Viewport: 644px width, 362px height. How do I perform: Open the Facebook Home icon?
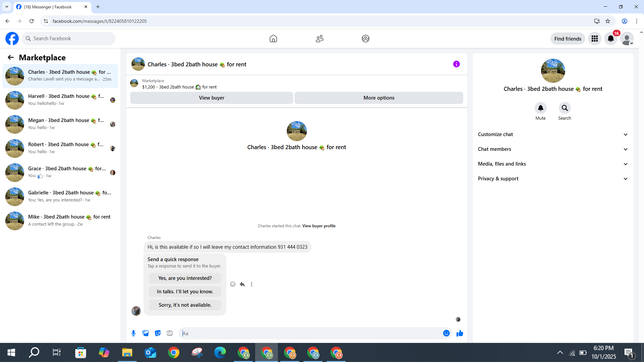click(x=273, y=39)
